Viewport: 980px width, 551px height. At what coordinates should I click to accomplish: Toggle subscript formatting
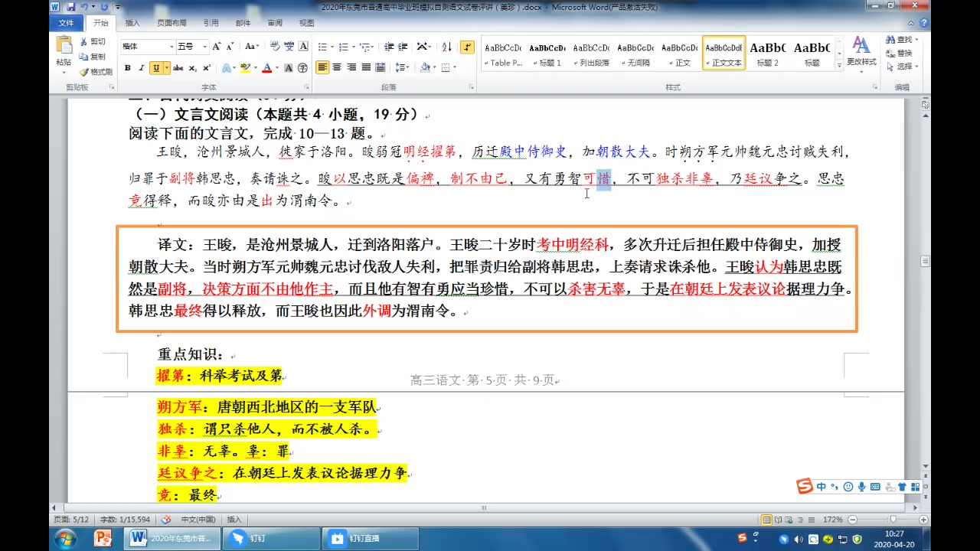click(x=192, y=68)
